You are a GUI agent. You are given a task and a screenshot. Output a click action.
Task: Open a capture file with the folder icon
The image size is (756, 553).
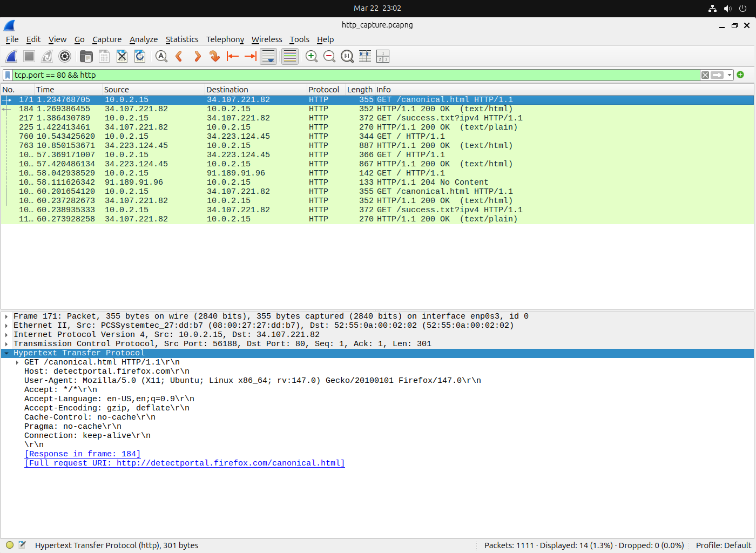(x=86, y=56)
